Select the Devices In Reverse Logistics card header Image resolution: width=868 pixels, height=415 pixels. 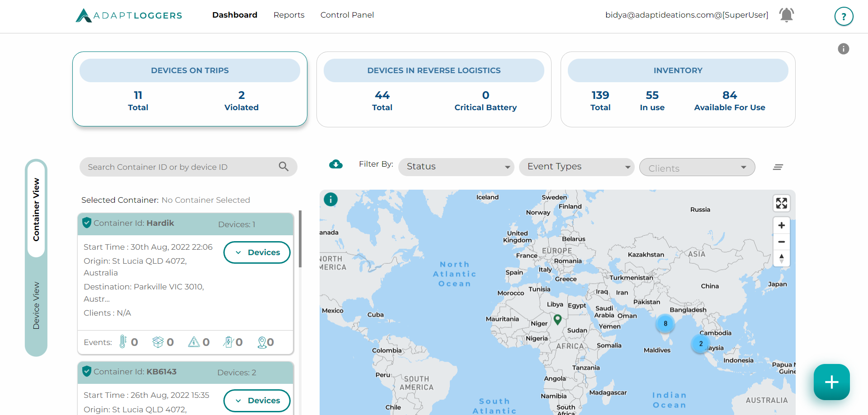click(434, 70)
